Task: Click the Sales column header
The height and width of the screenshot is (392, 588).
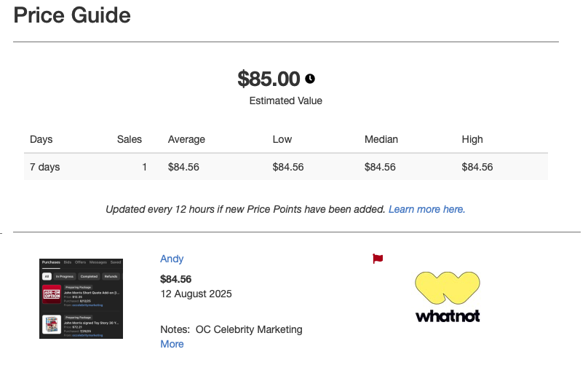Action: [130, 139]
